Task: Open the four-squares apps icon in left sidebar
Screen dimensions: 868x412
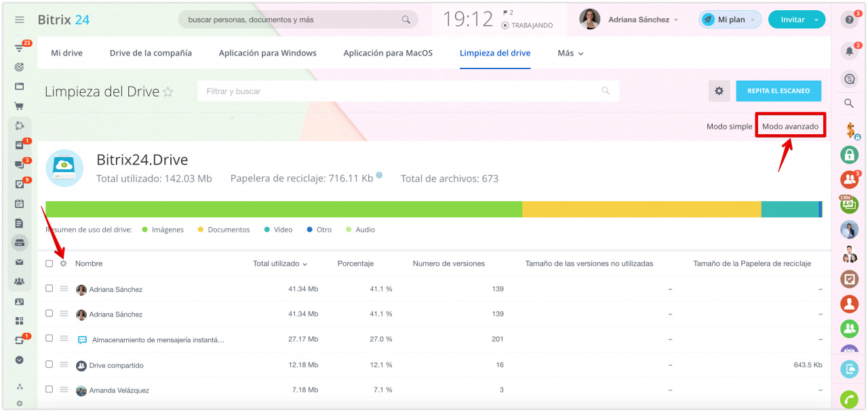Action: point(20,321)
